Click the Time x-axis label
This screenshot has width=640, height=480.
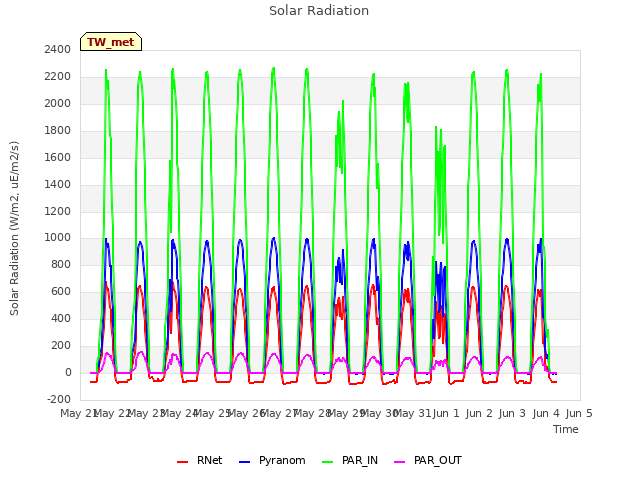tap(566, 429)
